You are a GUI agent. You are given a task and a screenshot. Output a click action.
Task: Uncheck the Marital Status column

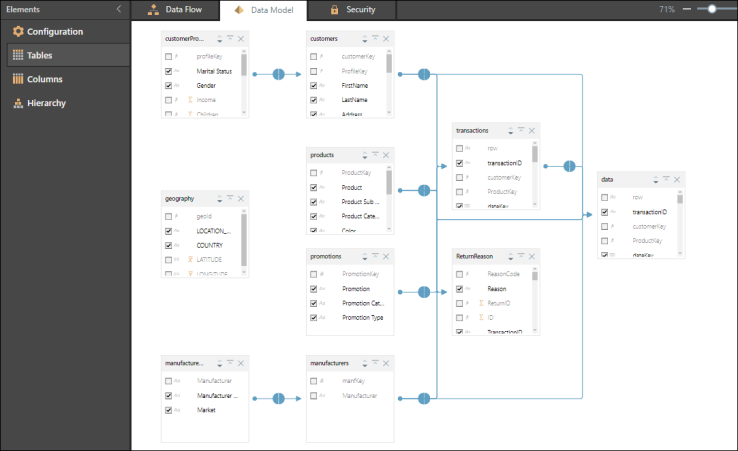point(169,71)
